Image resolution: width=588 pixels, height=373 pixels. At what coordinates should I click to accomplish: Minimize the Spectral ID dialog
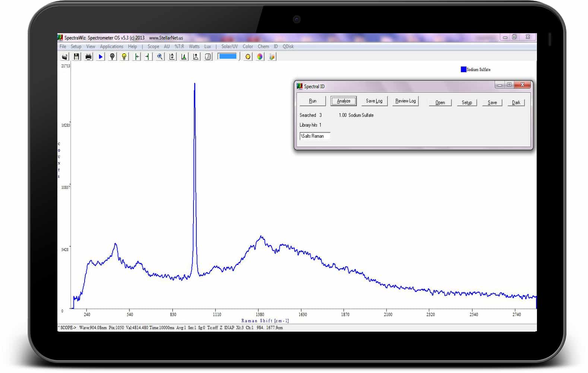[x=500, y=85]
